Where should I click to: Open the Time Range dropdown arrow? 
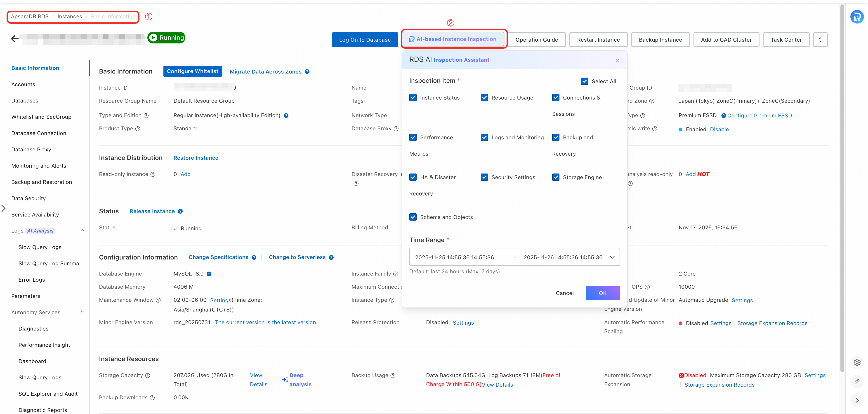click(x=612, y=257)
